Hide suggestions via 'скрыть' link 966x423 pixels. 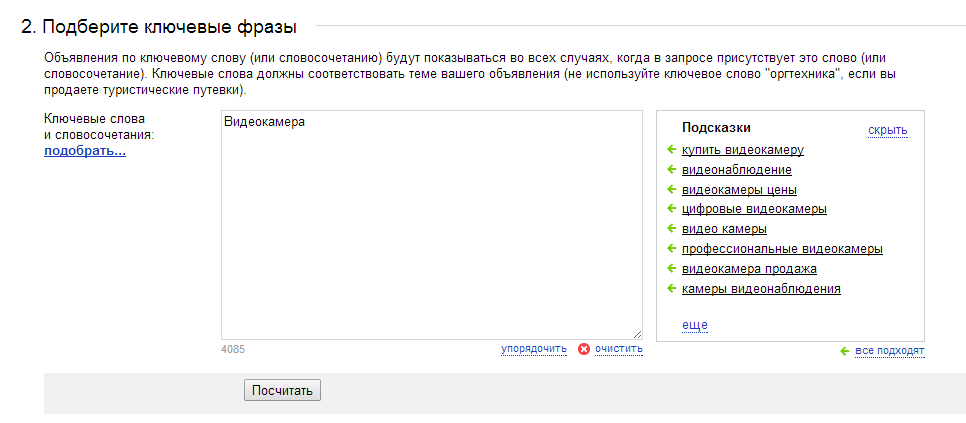(x=888, y=130)
